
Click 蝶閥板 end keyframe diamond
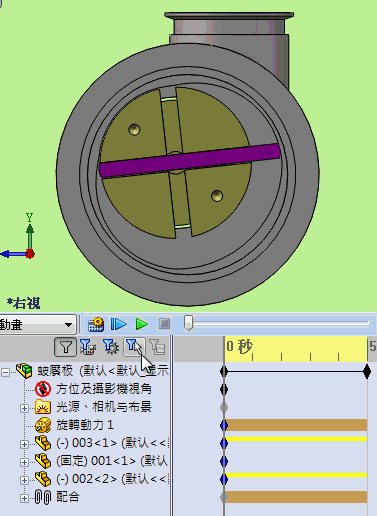pyautogui.click(x=367, y=371)
